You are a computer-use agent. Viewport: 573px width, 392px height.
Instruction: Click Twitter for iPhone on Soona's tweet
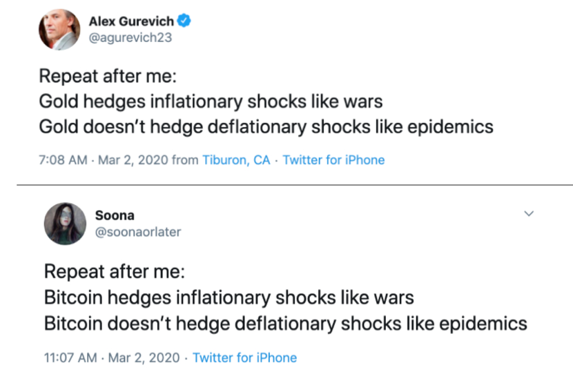tap(245, 357)
